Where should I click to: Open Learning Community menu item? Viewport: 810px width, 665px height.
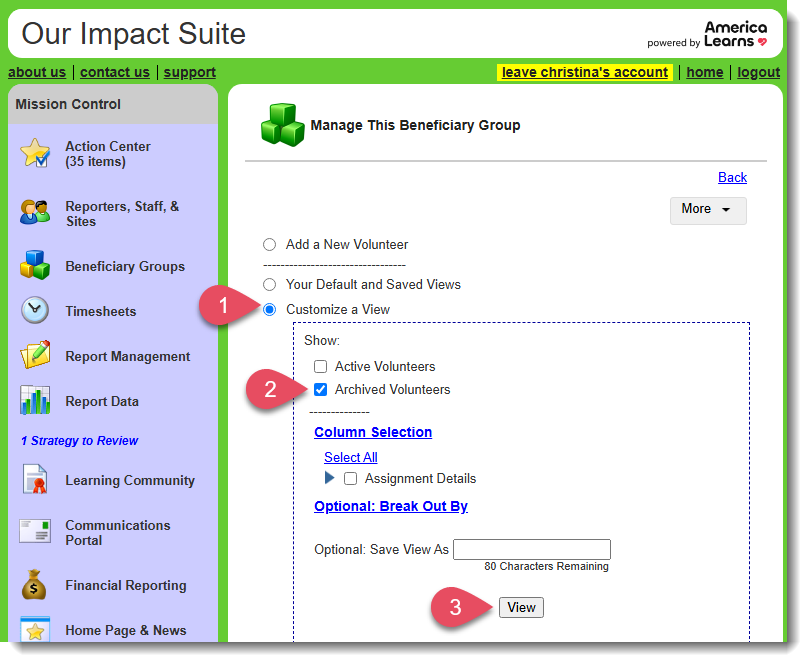pyautogui.click(x=130, y=481)
